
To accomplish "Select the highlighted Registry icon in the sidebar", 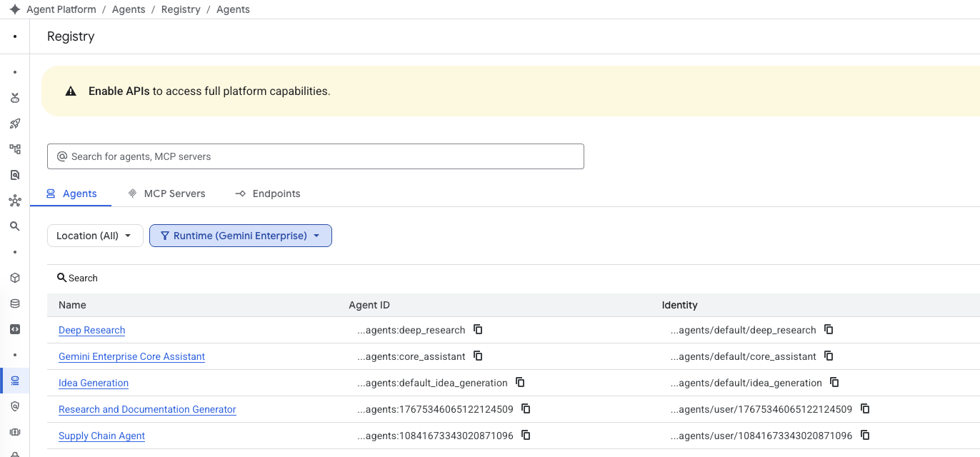I will [x=15, y=381].
